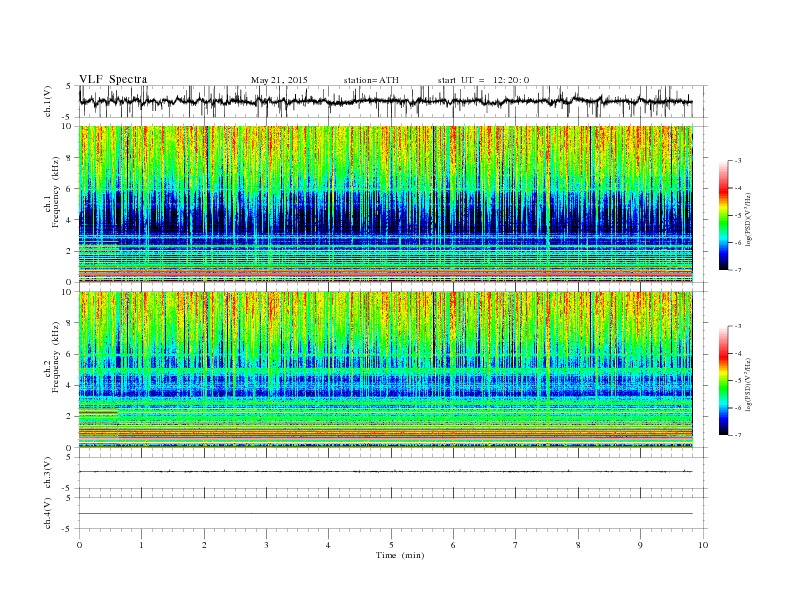Viewport: 792px width, 612px height.
Task: Click the "ch.1(V)" axis label
Action: coord(48,102)
